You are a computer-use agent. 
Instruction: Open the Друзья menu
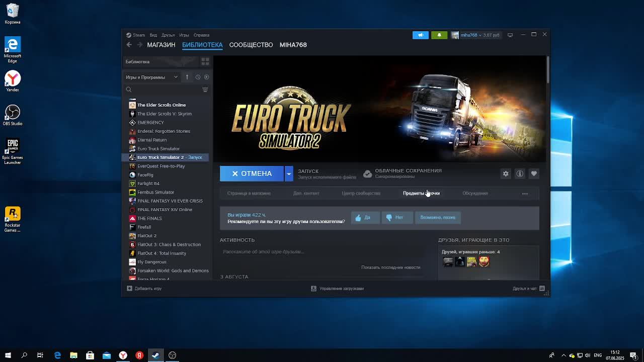pyautogui.click(x=168, y=35)
